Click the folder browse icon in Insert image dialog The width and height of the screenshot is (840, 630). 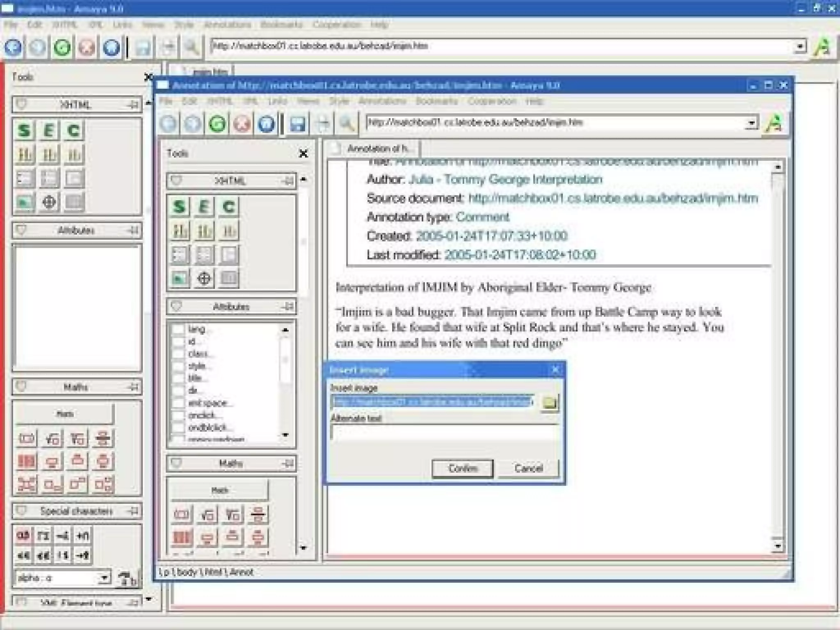pos(550,403)
